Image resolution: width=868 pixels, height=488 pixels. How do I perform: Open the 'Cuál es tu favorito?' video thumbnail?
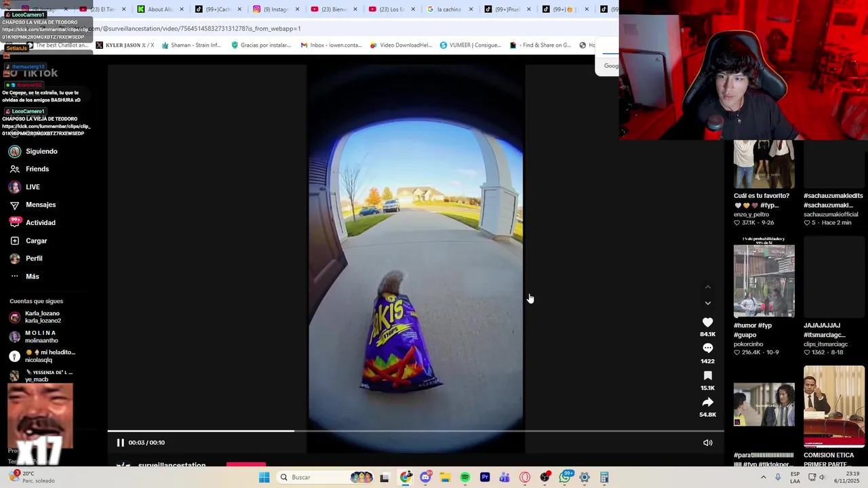(764, 164)
